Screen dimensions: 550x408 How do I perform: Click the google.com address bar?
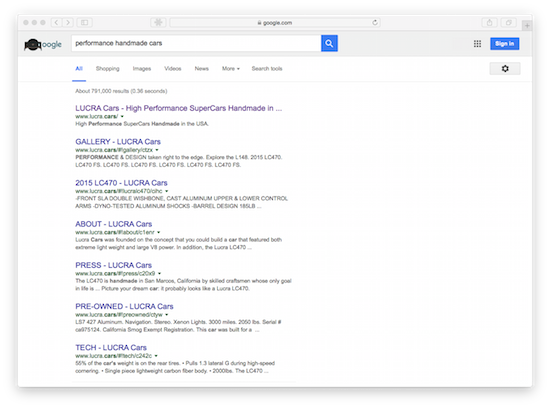tap(275, 22)
